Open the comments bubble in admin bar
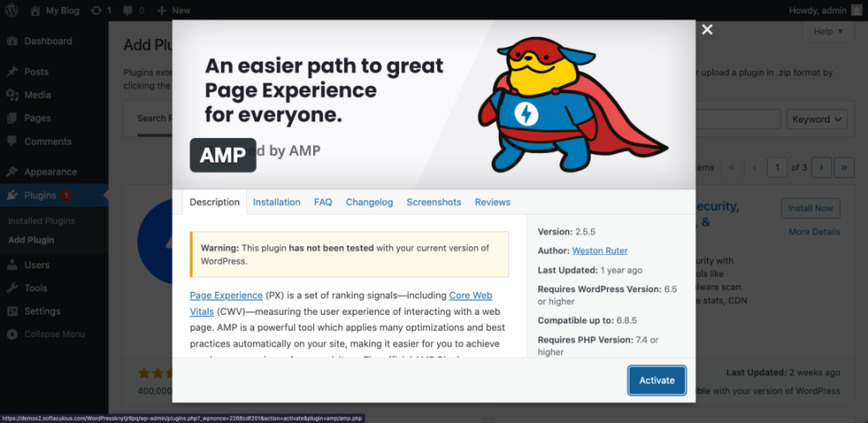 [x=133, y=10]
